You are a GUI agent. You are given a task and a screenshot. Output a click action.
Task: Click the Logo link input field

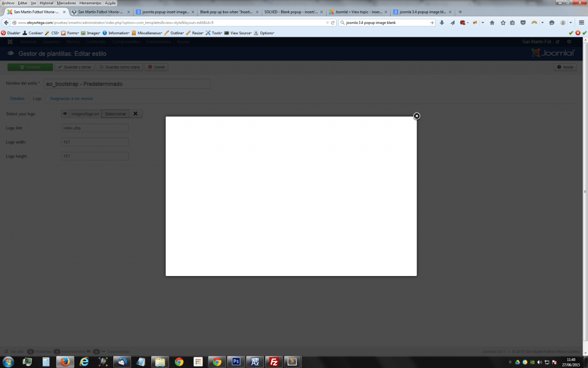(95, 128)
